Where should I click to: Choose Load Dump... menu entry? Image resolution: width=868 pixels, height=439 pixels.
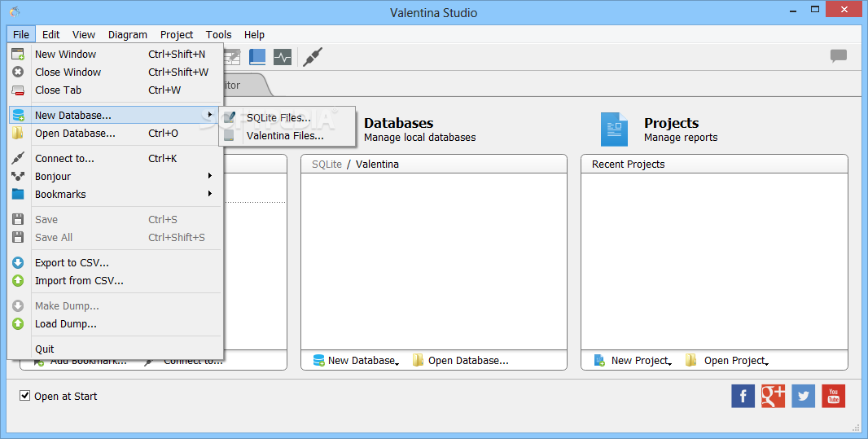pos(116,324)
